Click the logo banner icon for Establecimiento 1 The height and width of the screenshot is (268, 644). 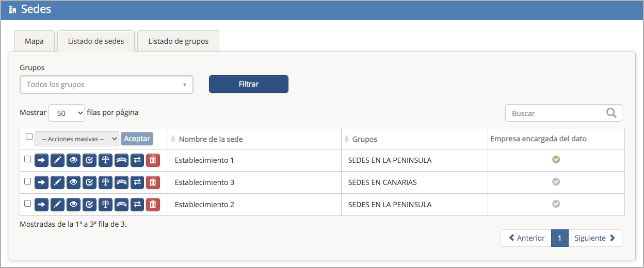121,160
